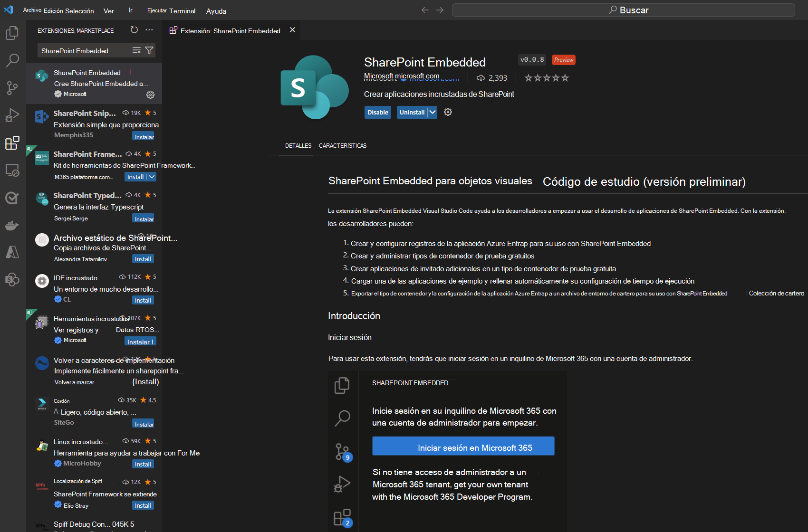The height and width of the screenshot is (532, 808).
Task: Switch to the DETALLES tab
Action: (298, 146)
